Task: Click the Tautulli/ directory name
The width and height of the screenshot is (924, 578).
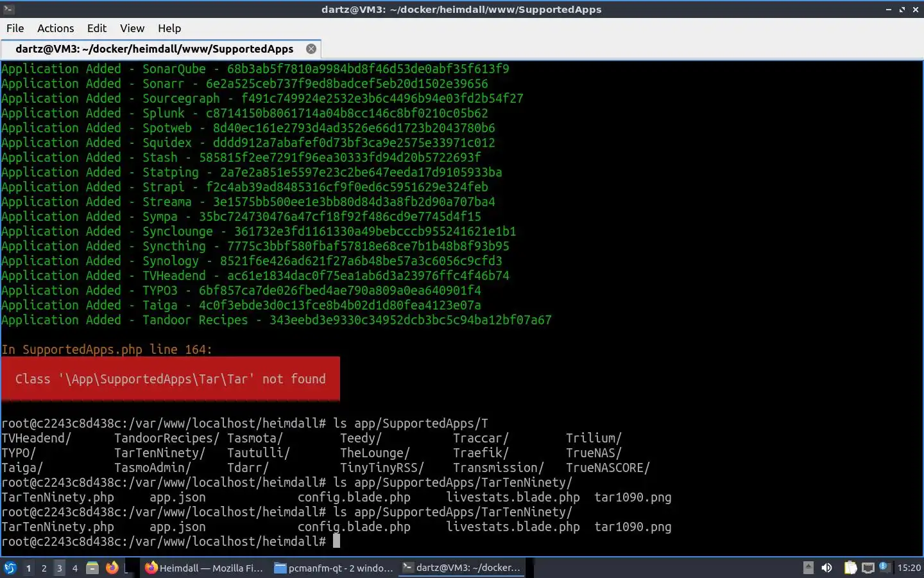Action: click(x=259, y=453)
